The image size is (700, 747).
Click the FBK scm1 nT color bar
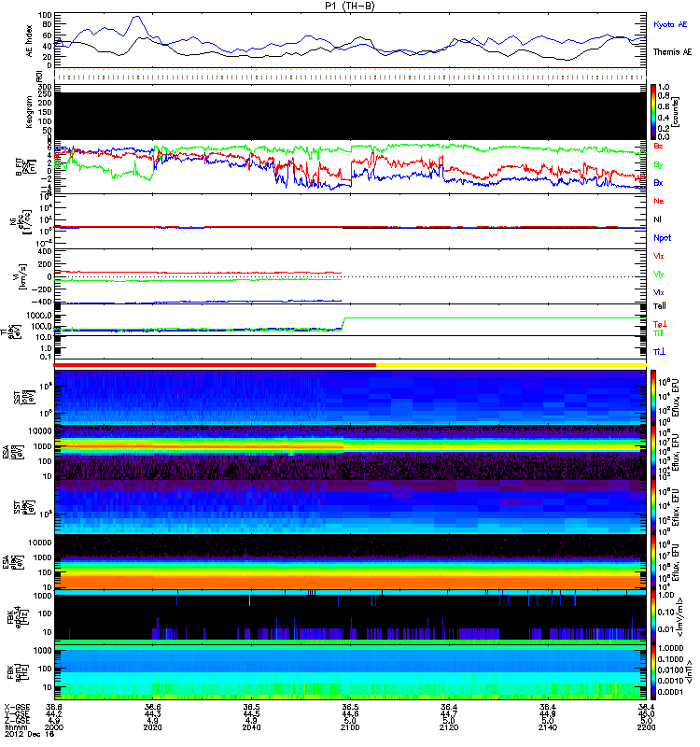pyautogui.click(x=653, y=672)
